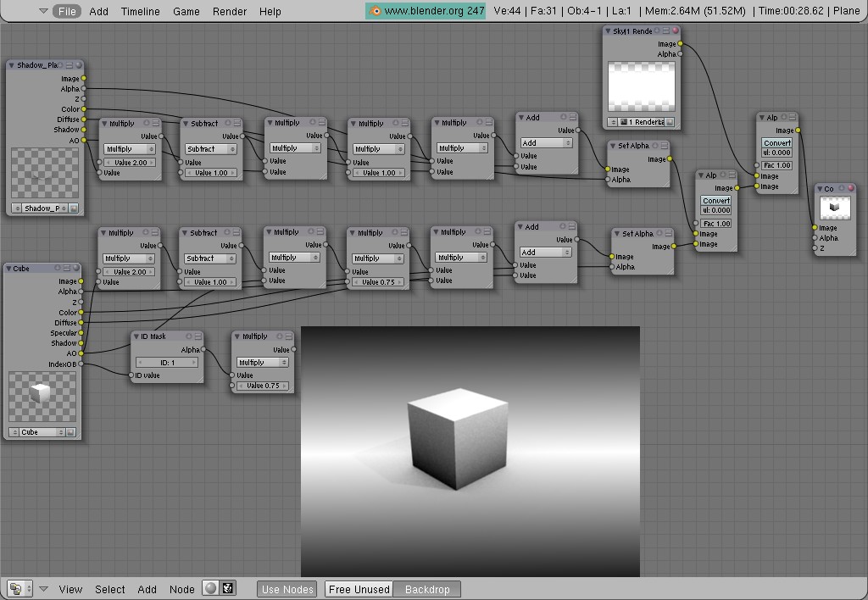The image size is (868, 600).
Task: Click re-render layer icon on Cube node
Action: [71, 432]
